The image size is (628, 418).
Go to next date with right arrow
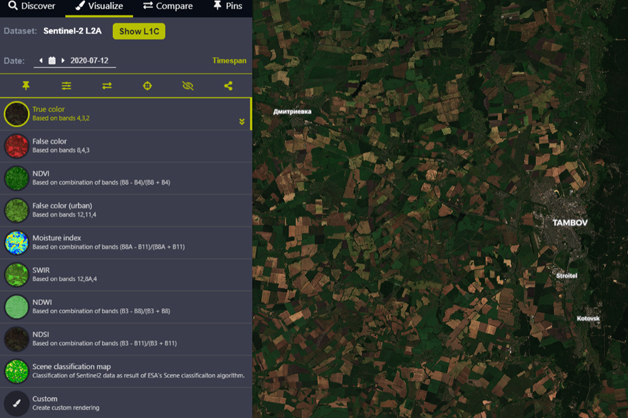pos(63,61)
